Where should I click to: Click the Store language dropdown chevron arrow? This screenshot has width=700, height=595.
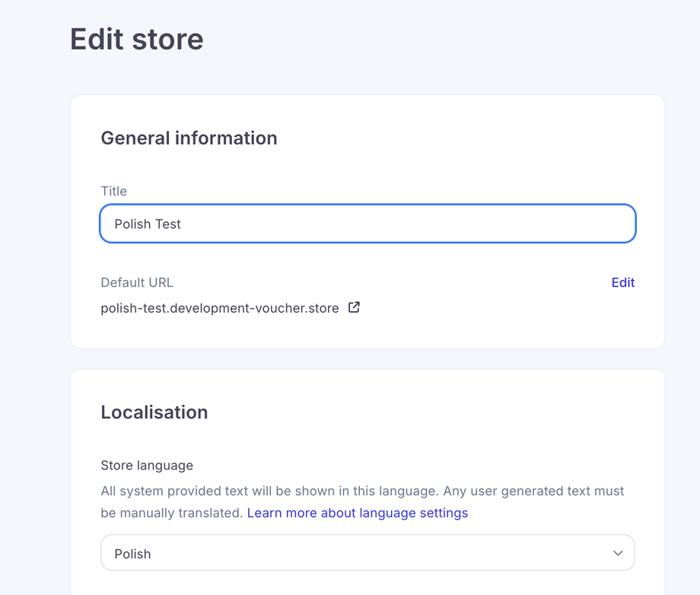(x=618, y=553)
